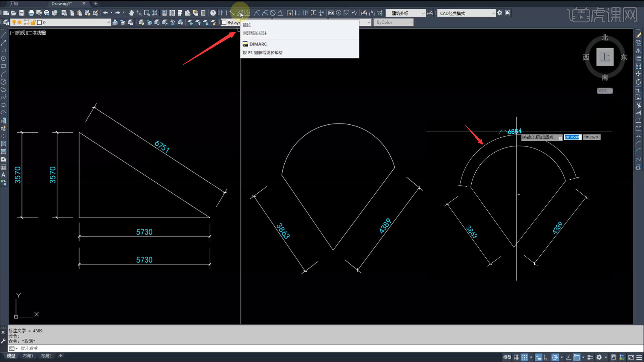Add a new drawing tab
Viewport: 644px width, 362px height.
point(96,3)
